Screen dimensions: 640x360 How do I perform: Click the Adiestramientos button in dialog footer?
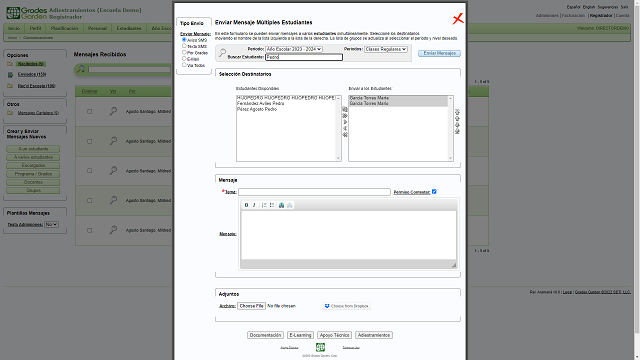[374, 335]
